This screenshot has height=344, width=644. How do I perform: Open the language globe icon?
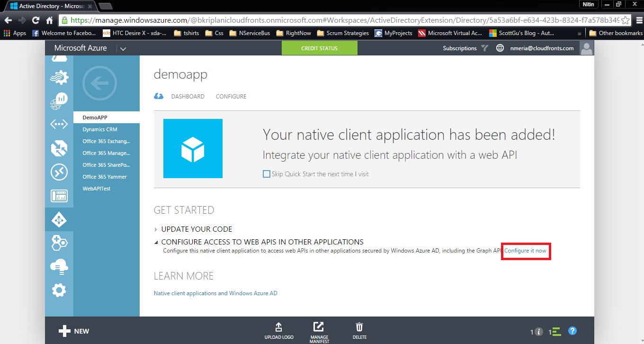pyautogui.click(x=500, y=48)
